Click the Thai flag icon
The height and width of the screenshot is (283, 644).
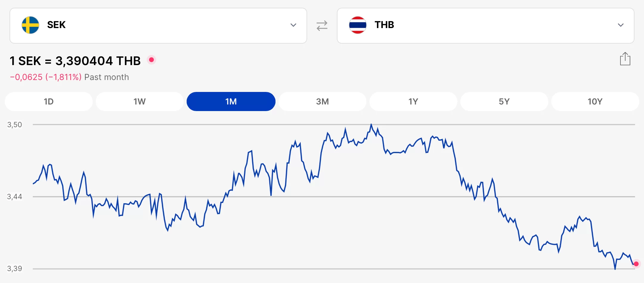[357, 25]
